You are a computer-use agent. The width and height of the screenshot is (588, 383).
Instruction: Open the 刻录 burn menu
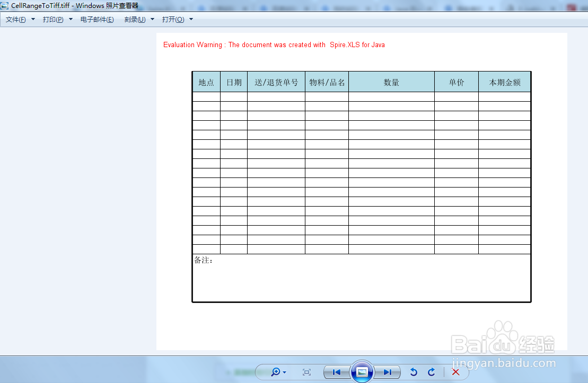[135, 19]
